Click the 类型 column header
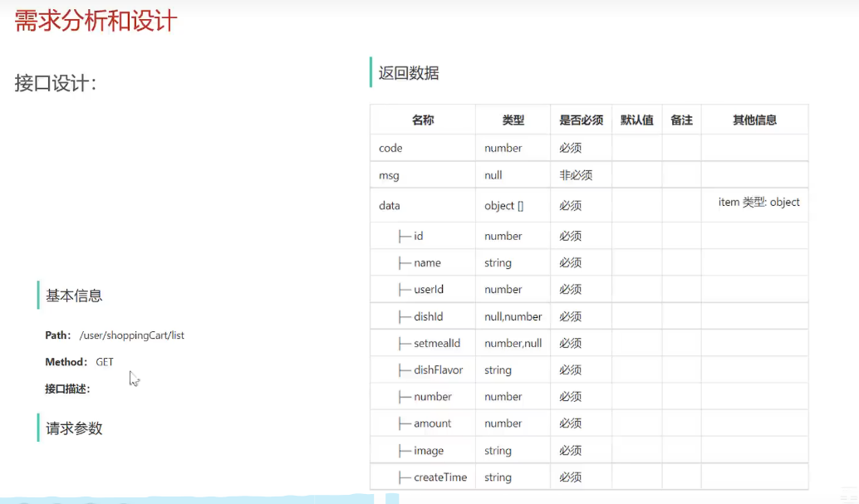Screen dimensions: 859x504 coord(512,119)
